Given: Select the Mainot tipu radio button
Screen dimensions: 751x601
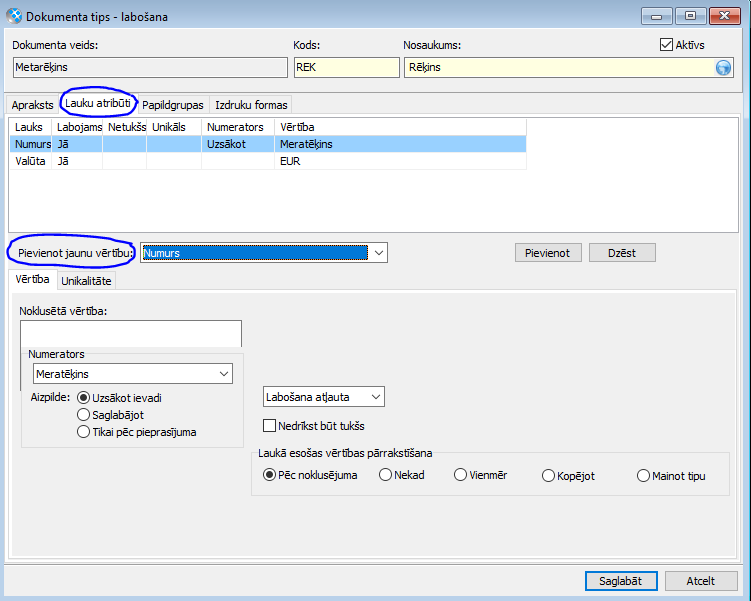Looking at the screenshot, I should point(643,476).
